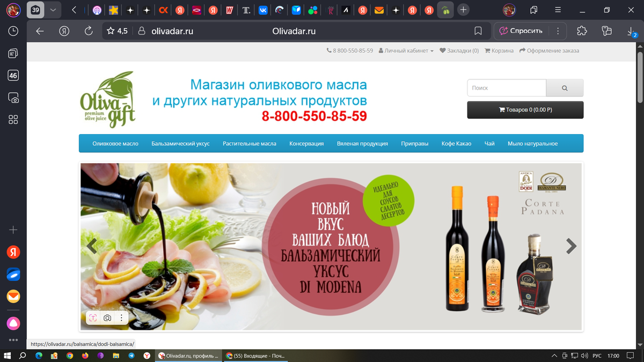This screenshot has width=644, height=362.
Task: Open Консервация menu category
Action: 306,144
